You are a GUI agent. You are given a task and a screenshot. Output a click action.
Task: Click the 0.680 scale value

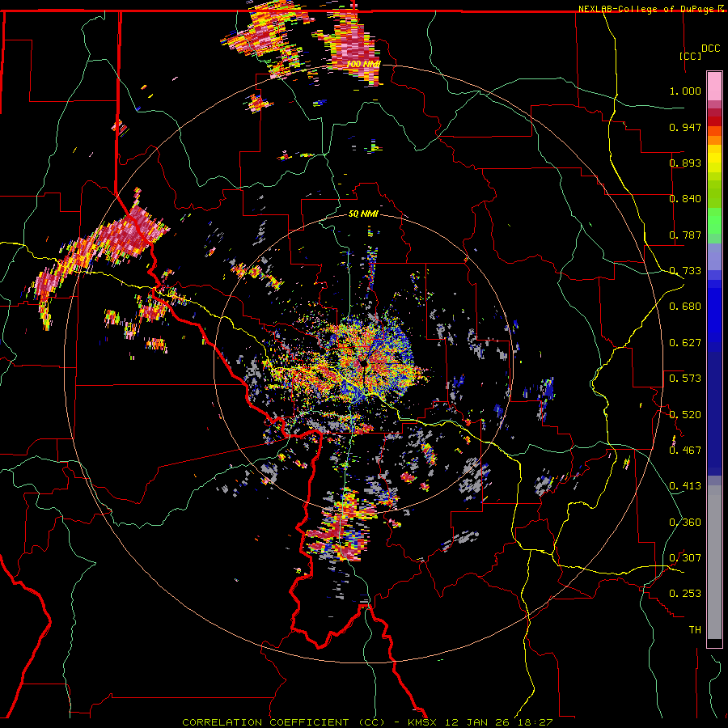coord(685,307)
